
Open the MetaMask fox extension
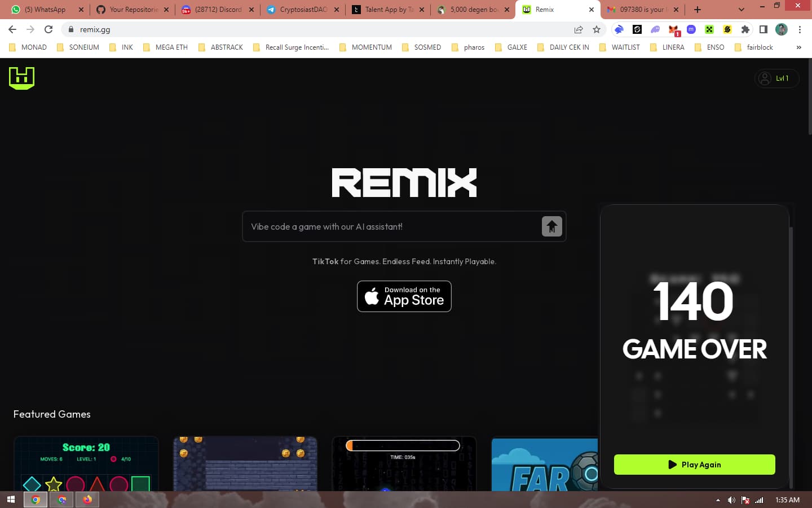click(x=673, y=29)
